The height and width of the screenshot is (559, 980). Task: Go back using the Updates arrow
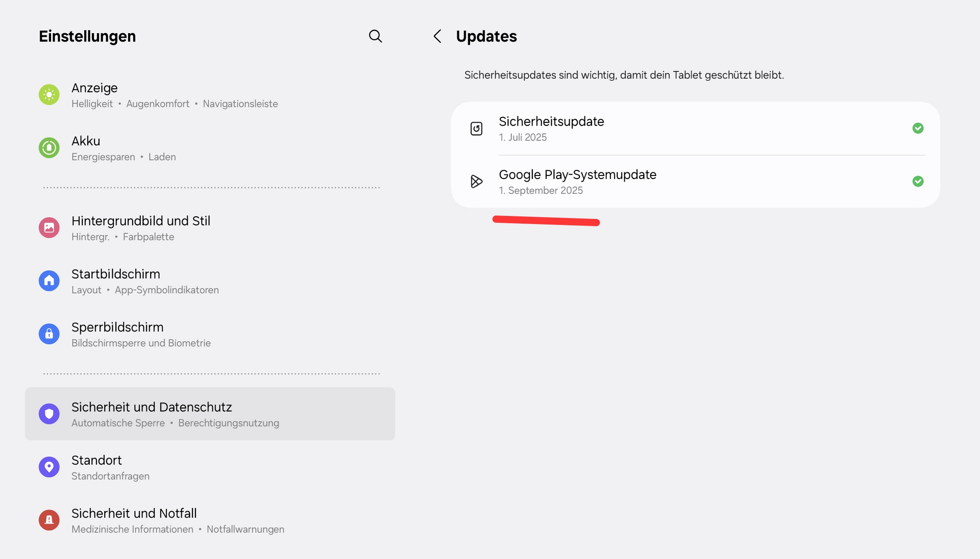(437, 36)
